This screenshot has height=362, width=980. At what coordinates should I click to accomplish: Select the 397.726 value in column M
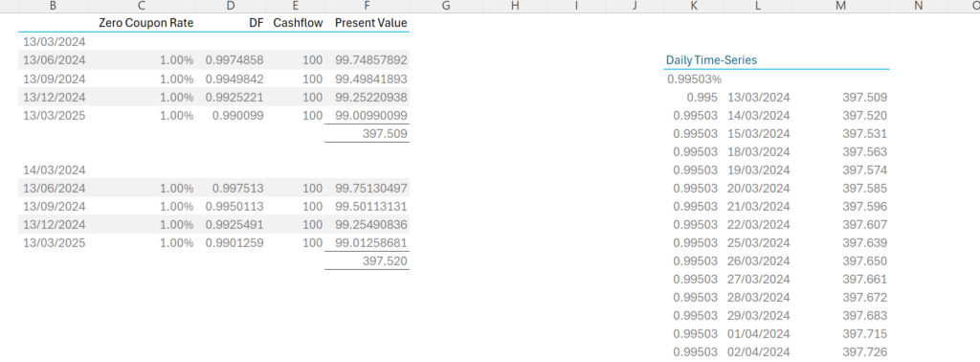click(865, 352)
